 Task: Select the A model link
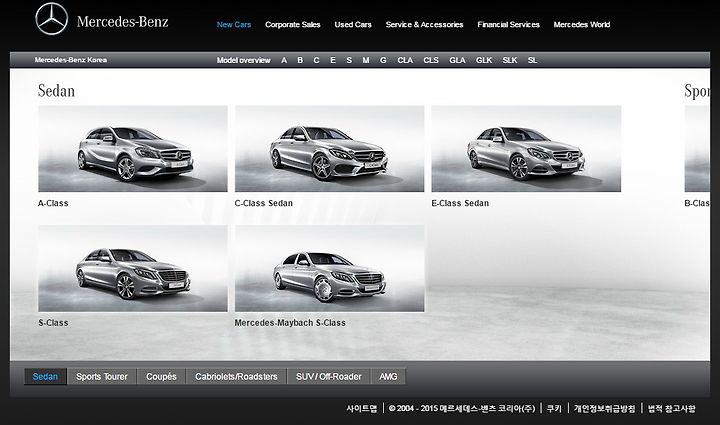click(x=284, y=60)
